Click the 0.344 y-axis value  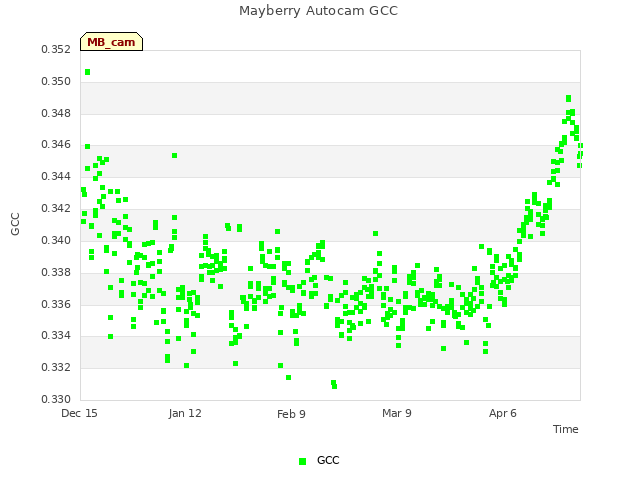click(x=56, y=176)
